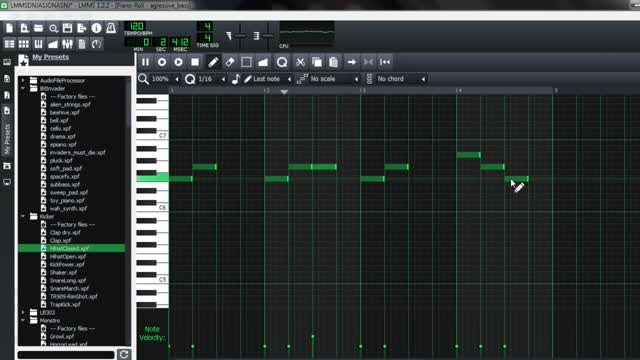Click the master volume slider

pyautogui.click(x=240, y=36)
